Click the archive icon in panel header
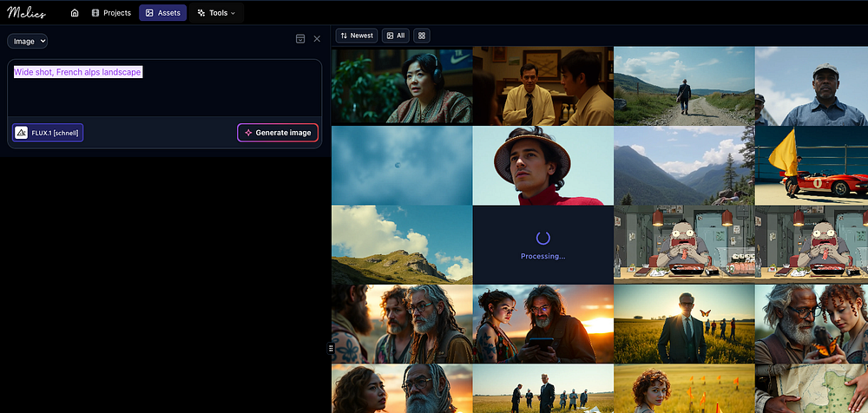This screenshot has width=868, height=413. pos(300,39)
